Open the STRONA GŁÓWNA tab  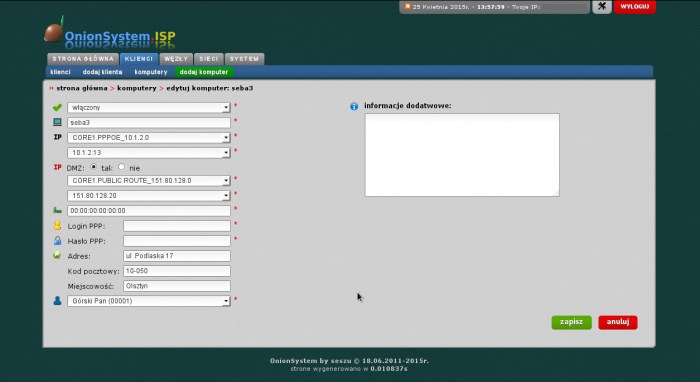(x=83, y=59)
